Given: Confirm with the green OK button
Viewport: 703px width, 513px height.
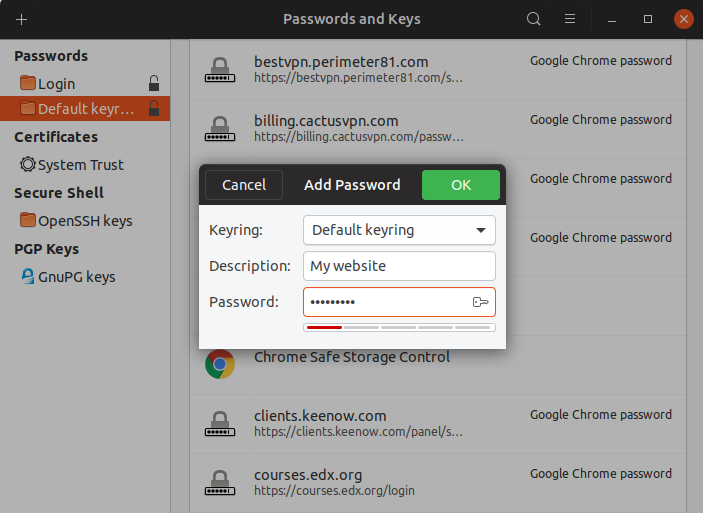Looking at the screenshot, I should click(461, 185).
